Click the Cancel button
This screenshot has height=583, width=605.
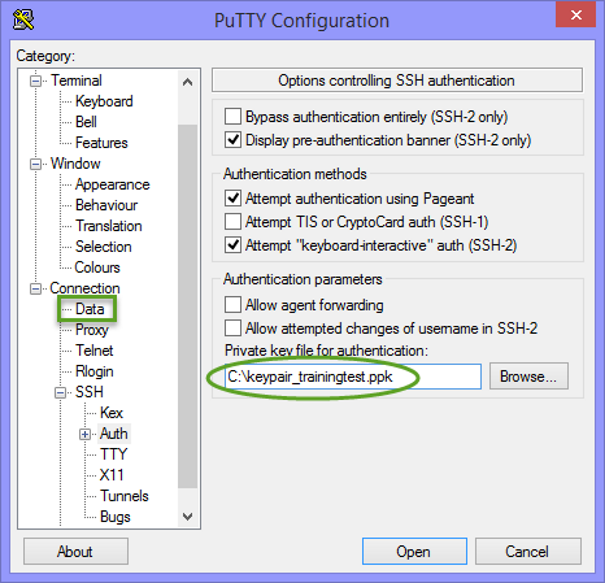(x=528, y=551)
